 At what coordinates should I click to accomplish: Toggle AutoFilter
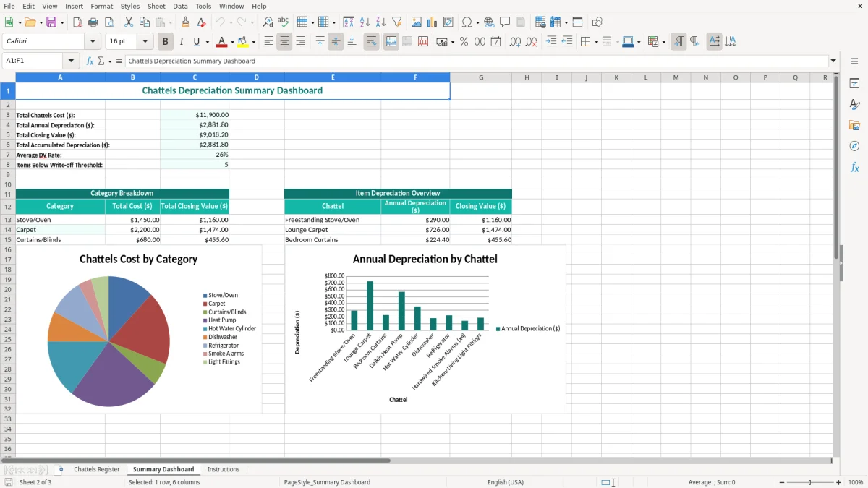(397, 22)
